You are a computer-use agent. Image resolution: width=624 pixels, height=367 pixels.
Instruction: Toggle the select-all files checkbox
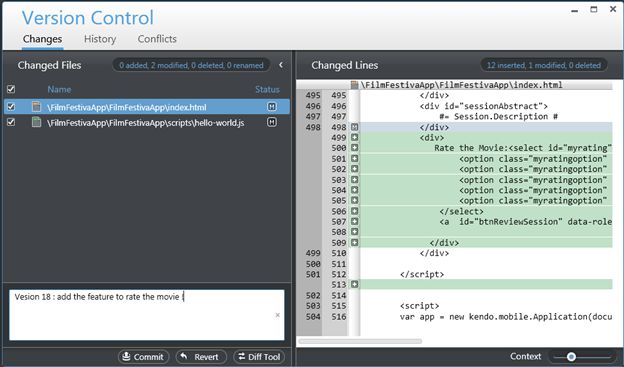tap(11, 89)
